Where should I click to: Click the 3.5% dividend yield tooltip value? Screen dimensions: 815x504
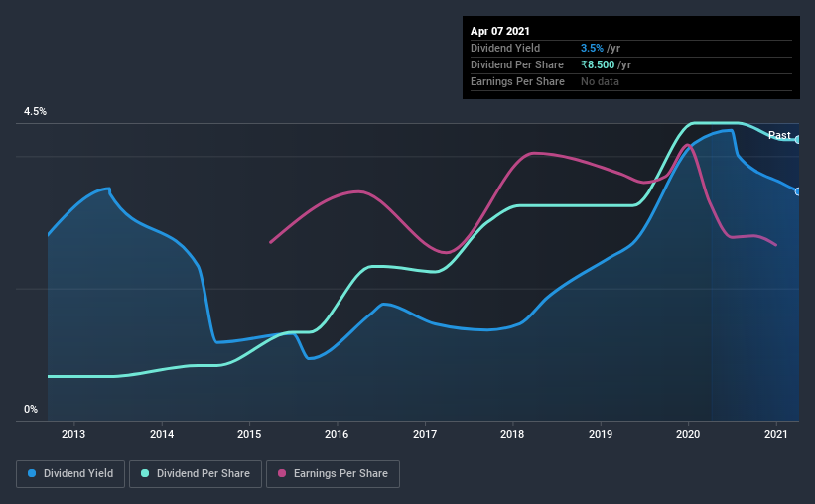(x=592, y=48)
